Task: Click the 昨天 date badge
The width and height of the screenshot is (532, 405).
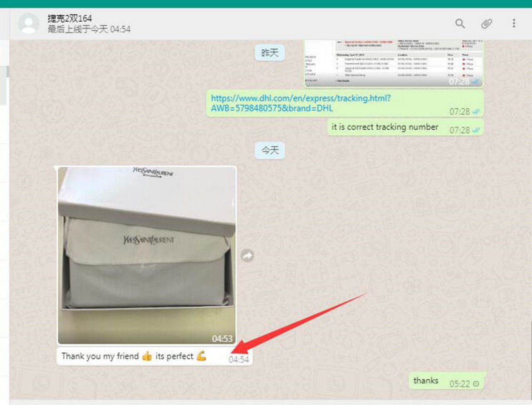Action: (x=270, y=53)
